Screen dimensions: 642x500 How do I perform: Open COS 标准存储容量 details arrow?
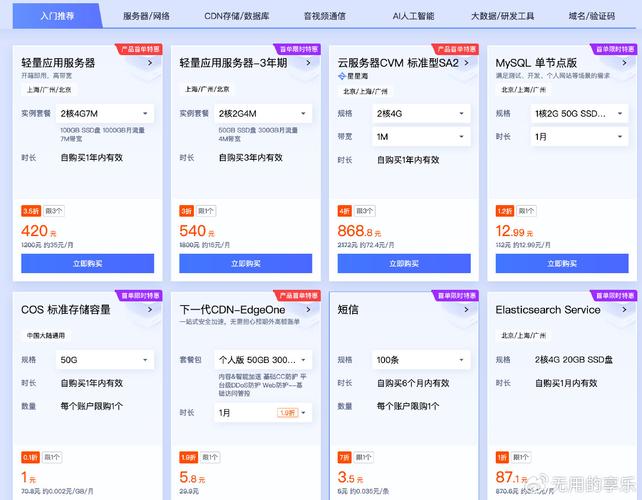pos(150,310)
